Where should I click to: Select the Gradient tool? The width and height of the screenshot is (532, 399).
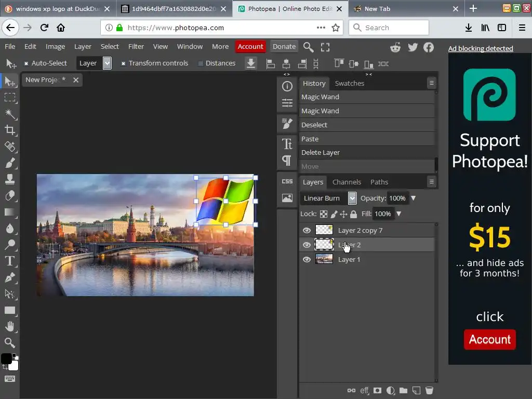tap(10, 212)
